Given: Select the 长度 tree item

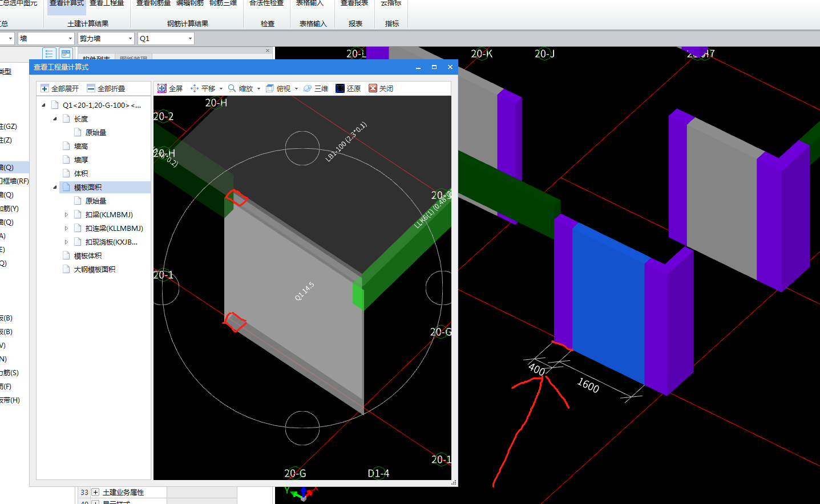Looking at the screenshot, I should (81, 119).
